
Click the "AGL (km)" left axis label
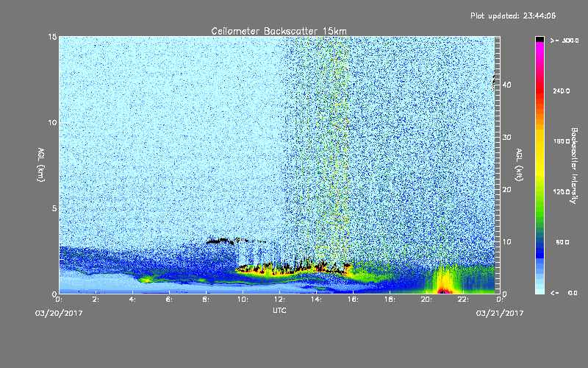coord(41,164)
